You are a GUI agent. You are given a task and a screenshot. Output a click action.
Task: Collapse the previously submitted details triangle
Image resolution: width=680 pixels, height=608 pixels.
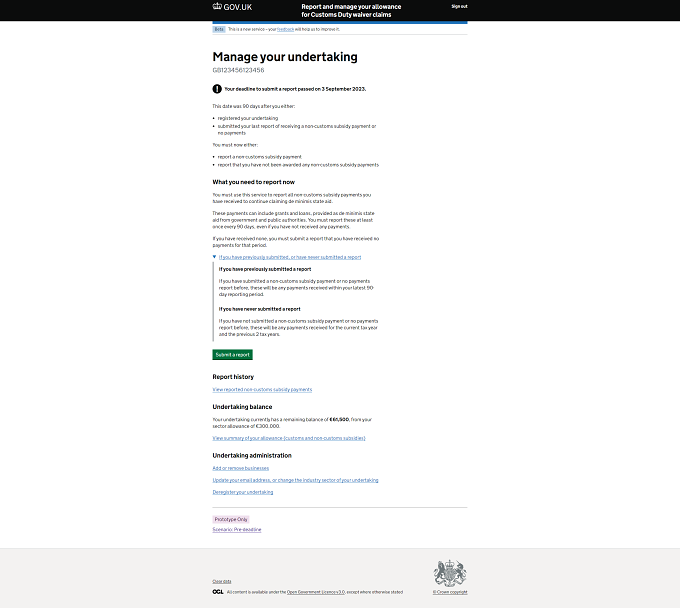pyautogui.click(x=214, y=257)
